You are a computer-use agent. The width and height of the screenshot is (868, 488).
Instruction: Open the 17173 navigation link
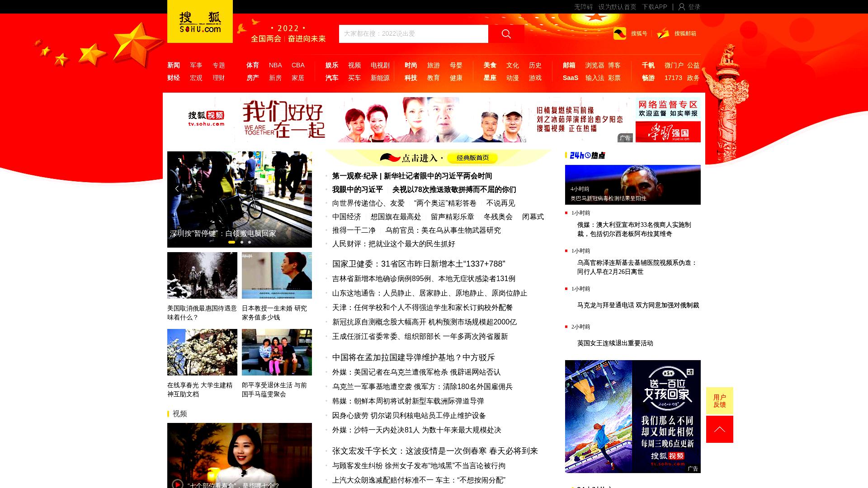(673, 78)
